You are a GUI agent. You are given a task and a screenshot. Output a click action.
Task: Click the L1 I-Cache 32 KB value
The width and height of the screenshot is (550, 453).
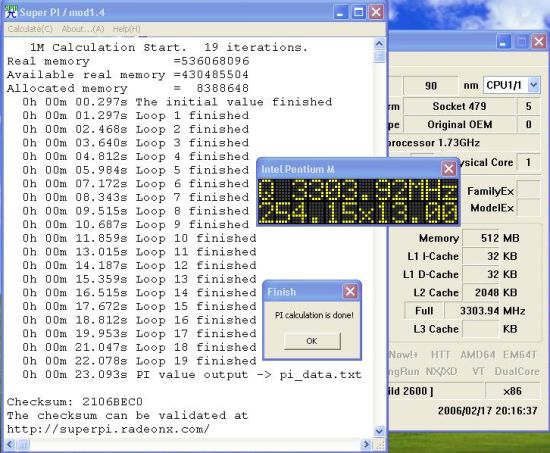(481, 256)
